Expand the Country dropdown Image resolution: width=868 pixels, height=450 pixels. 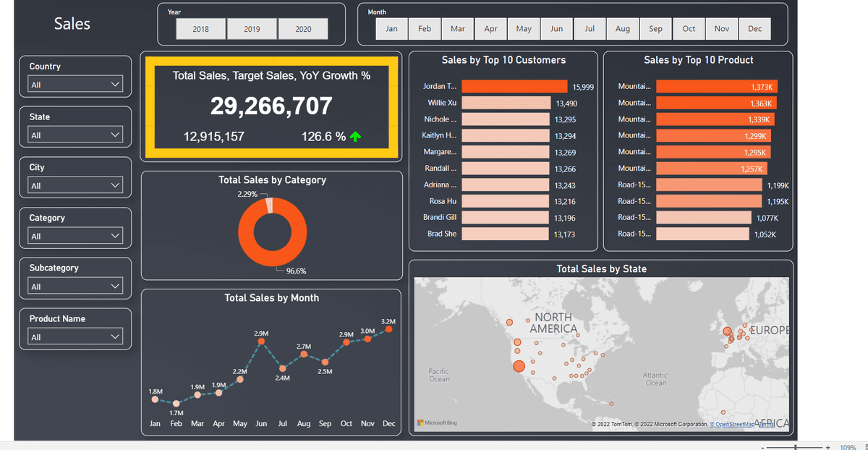pyautogui.click(x=76, y=85)
